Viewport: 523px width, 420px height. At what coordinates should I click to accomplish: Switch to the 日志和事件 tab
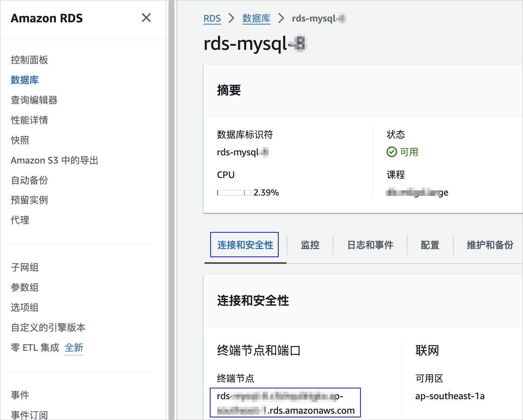tap(370, 245)
